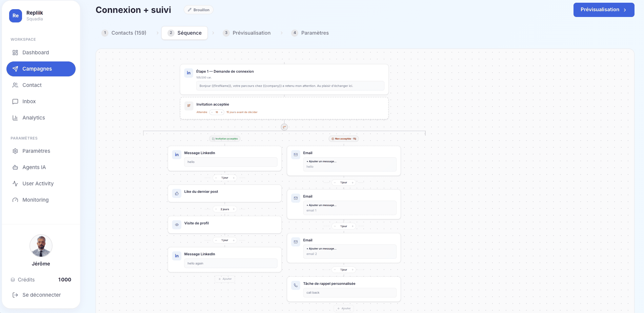The width and height of the screenshot is (644, 313).
Task: Click the 'Tâche de rappel personnalisée' title
Action: [329, 284]
